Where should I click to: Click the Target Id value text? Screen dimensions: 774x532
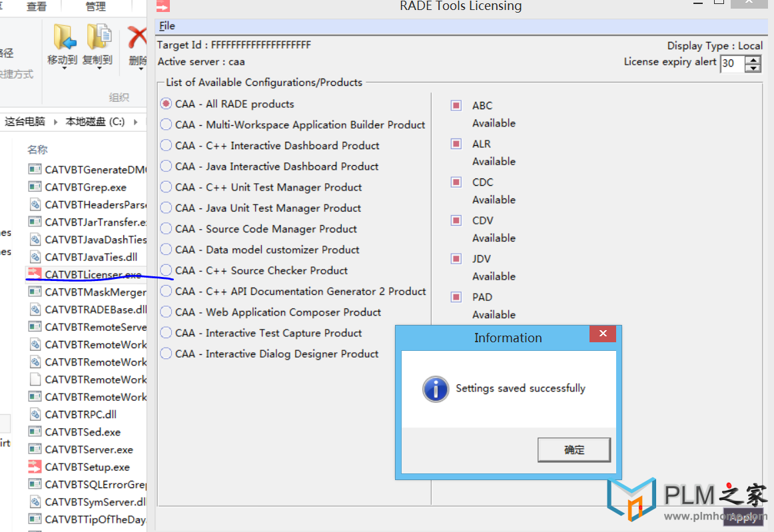pyautogui.click(x=261, y=45)
